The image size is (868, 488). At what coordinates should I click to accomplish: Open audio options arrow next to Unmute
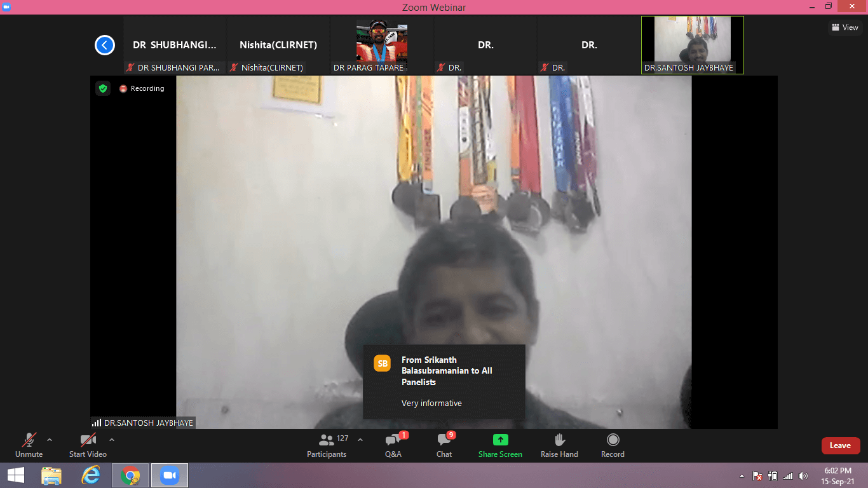(x=50, y=440)
